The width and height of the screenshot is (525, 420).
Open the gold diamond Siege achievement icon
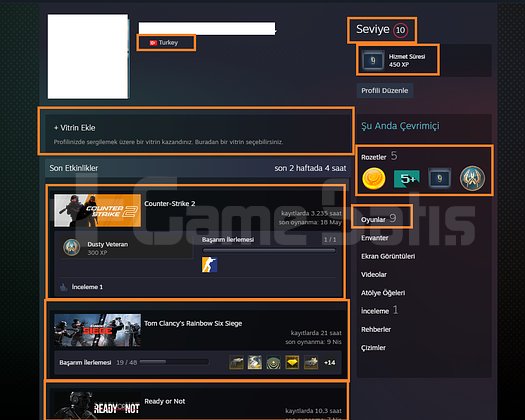point(292,363)
